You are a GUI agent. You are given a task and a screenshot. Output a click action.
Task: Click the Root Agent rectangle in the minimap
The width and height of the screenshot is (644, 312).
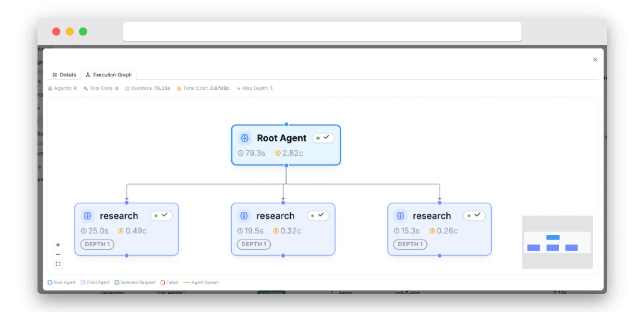(553, 238)
